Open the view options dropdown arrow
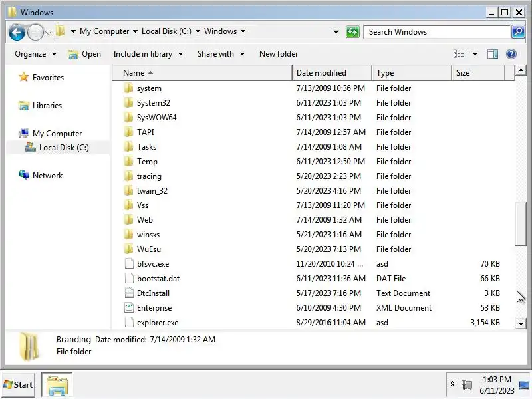The height and width of the screenshot is (399, 532). pyautogui.click(x=475, y=54)
